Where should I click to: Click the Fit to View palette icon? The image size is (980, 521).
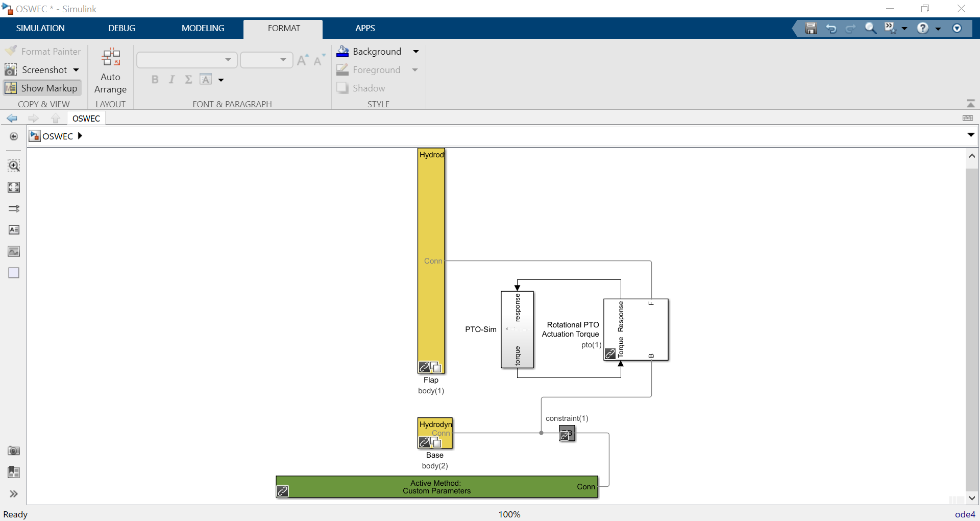pos(14,187)
